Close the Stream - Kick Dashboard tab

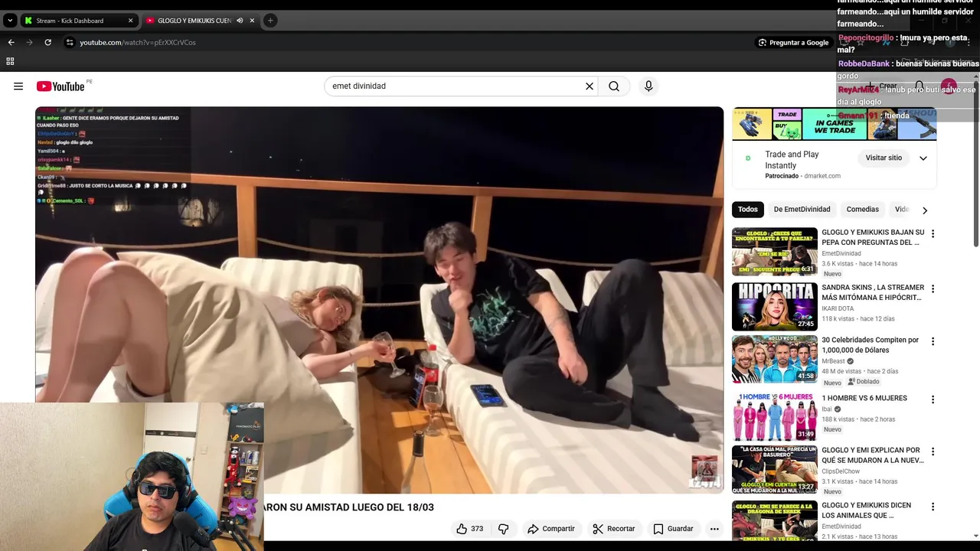click(x=130, y=21)
